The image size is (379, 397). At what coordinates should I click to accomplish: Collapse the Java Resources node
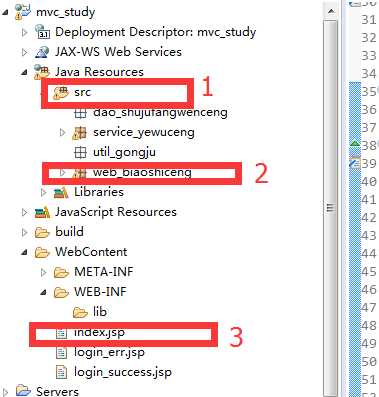(24, 72)
